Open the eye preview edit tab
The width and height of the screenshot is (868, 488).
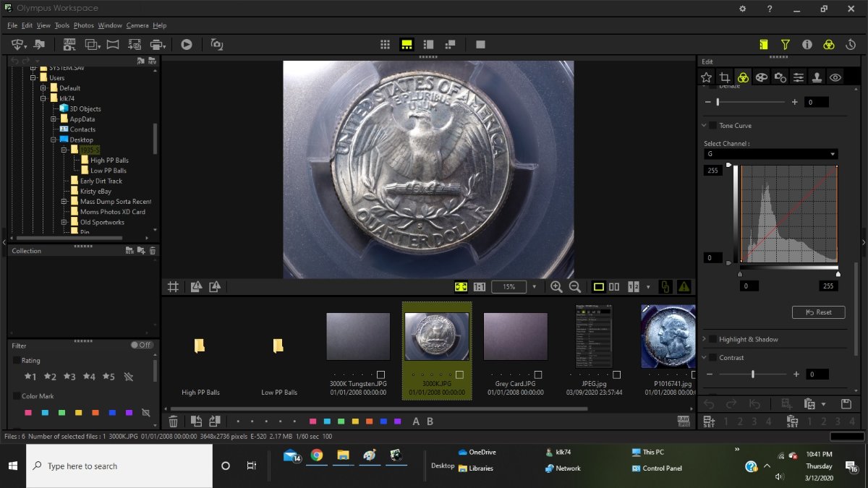tap(835, 77)
